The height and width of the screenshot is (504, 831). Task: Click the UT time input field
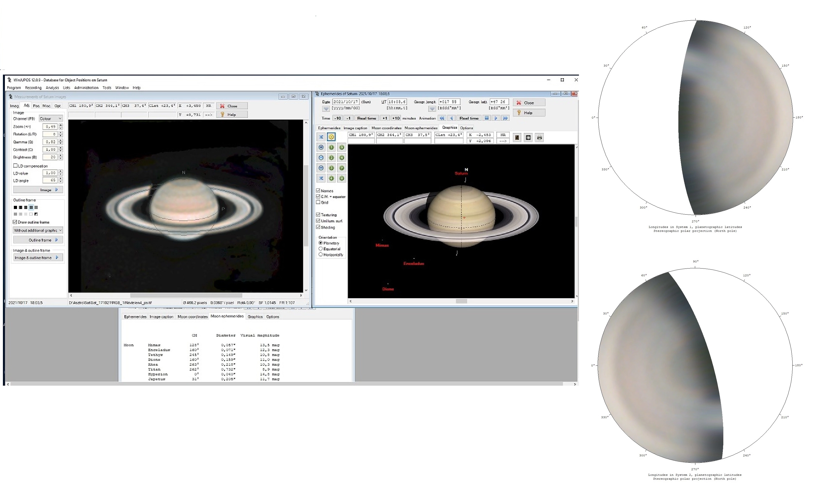click(397, 102)
